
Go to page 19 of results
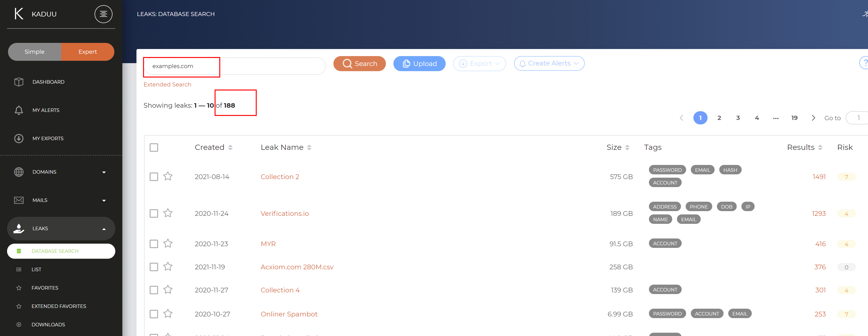tap(794, 118)
